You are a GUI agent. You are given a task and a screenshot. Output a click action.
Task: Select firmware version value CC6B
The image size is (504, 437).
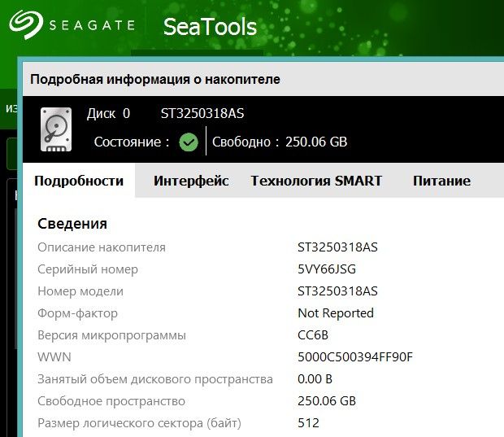313,335
